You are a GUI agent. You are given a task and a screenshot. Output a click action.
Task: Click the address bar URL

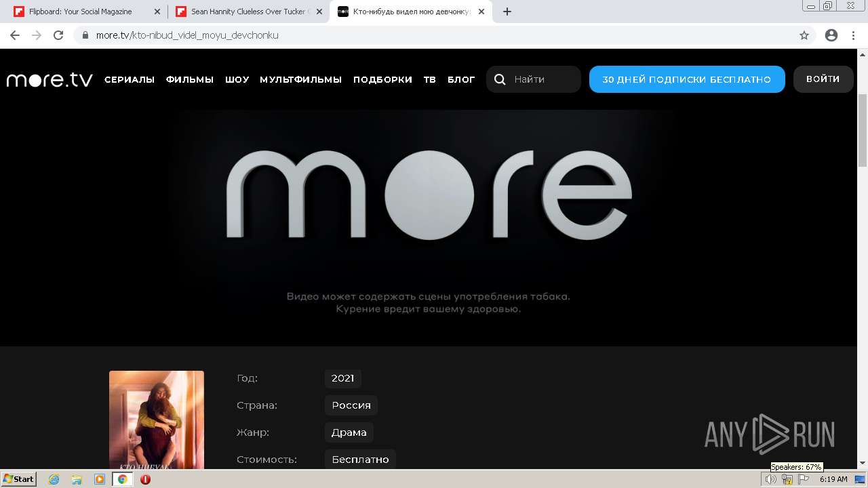click(187, 35)
